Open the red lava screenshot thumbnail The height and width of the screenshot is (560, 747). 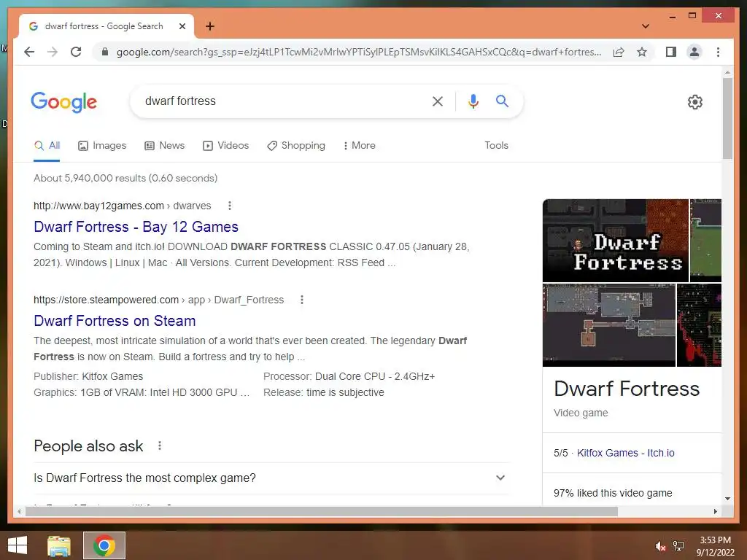coord(699,325)
